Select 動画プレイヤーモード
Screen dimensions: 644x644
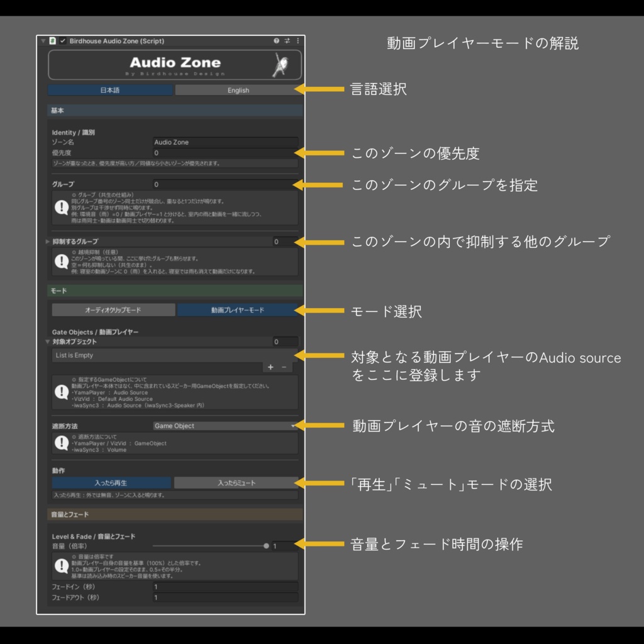click(237, 310)
